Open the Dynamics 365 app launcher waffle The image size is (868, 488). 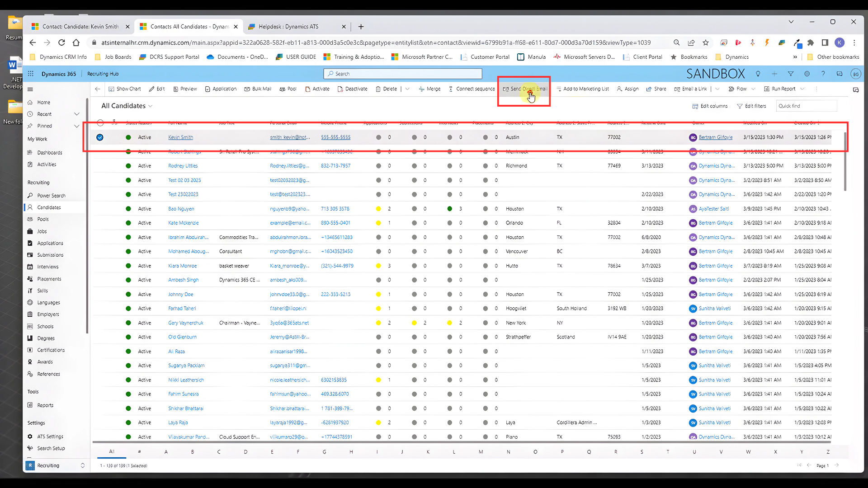(x=31, y=74)
